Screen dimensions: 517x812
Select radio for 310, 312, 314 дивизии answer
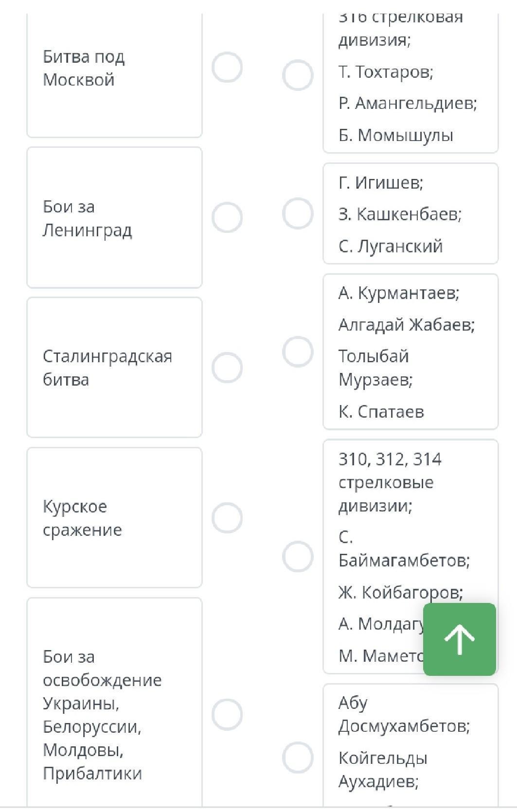[298, 556]
